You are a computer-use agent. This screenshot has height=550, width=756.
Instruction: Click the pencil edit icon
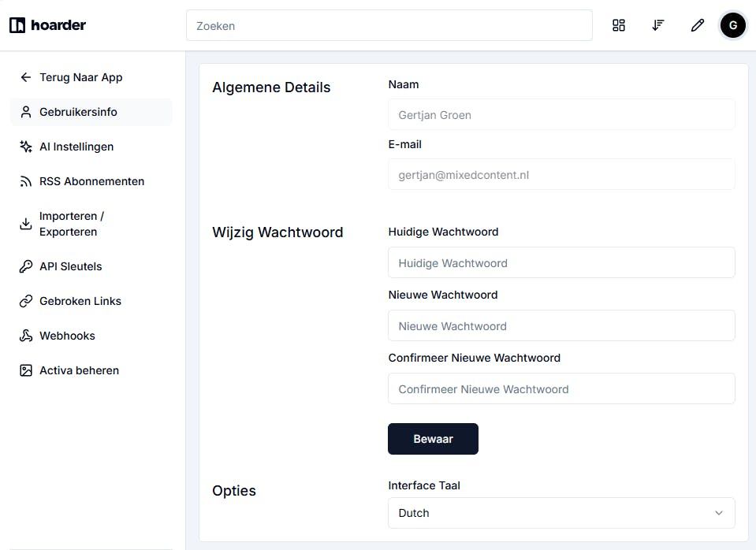pos(697,25)
